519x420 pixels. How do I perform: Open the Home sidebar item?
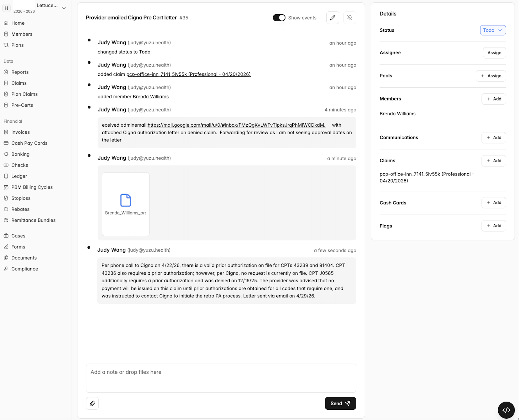point(18,23)
